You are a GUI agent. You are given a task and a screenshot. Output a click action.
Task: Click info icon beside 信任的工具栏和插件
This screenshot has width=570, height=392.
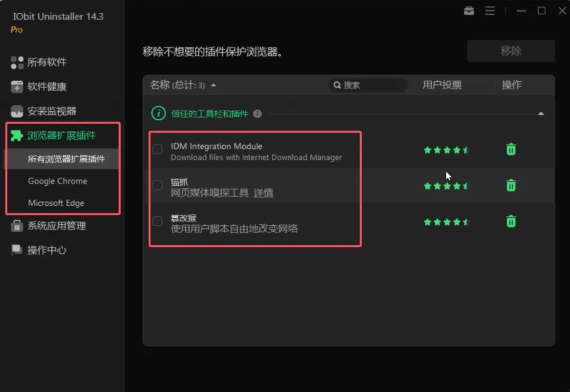point(258,114)
